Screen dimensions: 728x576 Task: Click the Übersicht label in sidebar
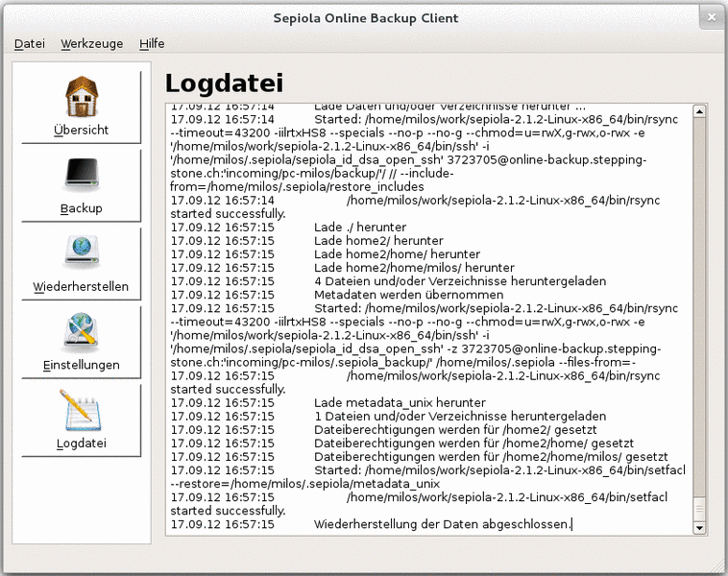(x=82, y=130)
